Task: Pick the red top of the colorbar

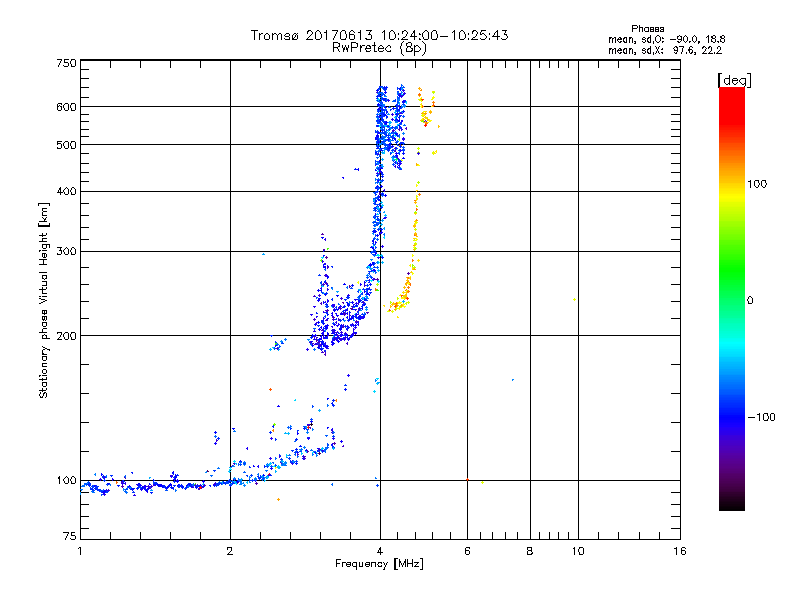Action: 731,92
